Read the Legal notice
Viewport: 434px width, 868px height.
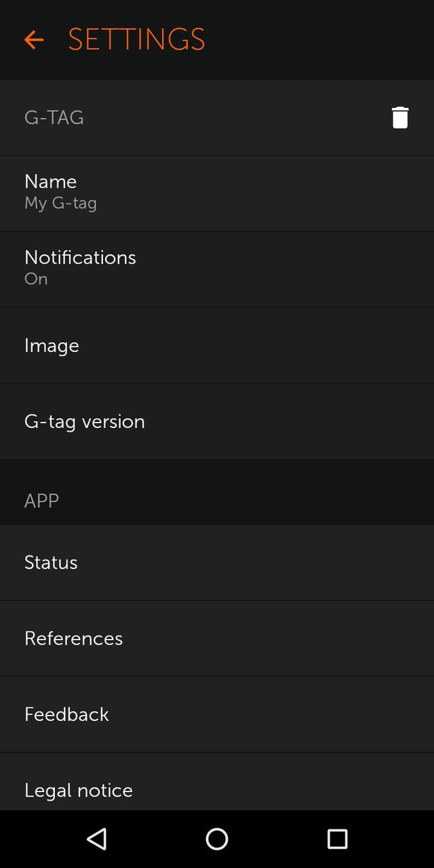[217, 790]
